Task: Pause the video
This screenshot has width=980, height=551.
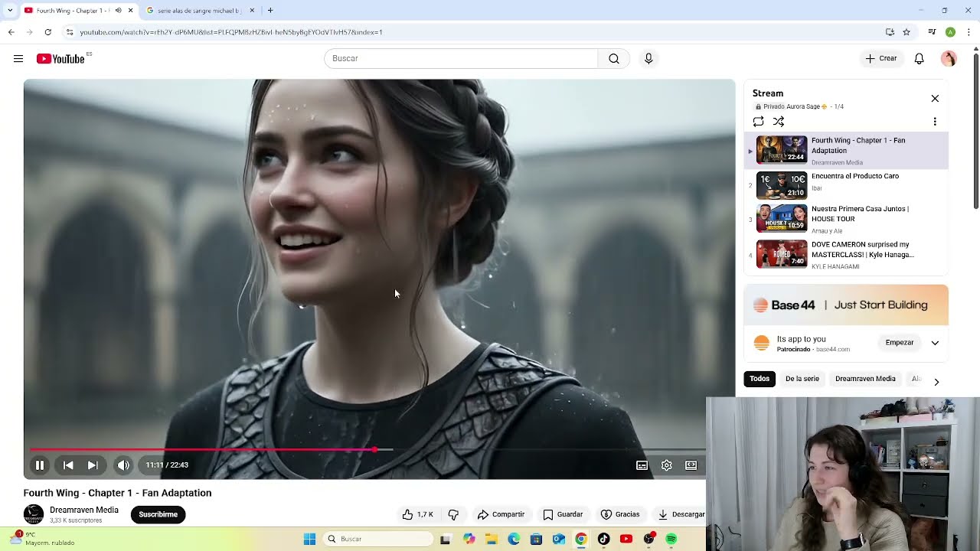Action: tap(40, 465)
